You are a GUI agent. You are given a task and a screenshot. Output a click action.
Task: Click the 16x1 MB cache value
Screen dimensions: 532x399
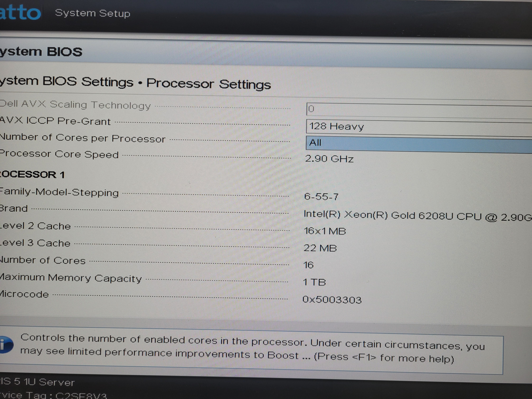[325, 231]
